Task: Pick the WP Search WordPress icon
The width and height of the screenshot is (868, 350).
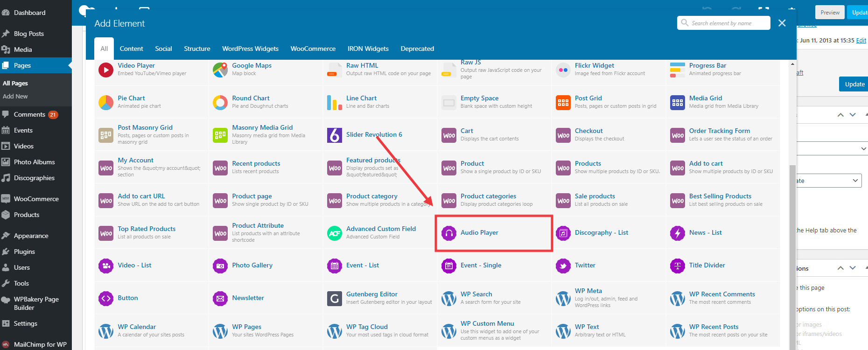Action: pyautogui.click(x=449, y=299)
